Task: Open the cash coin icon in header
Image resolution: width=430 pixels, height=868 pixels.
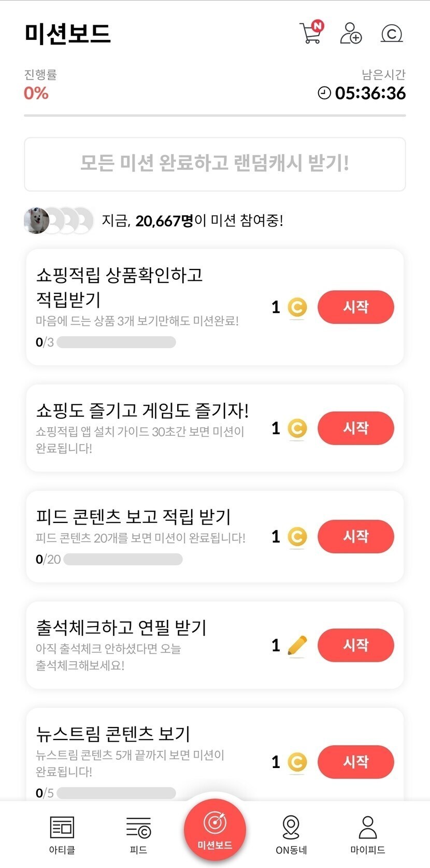Action: click(392, 34)
